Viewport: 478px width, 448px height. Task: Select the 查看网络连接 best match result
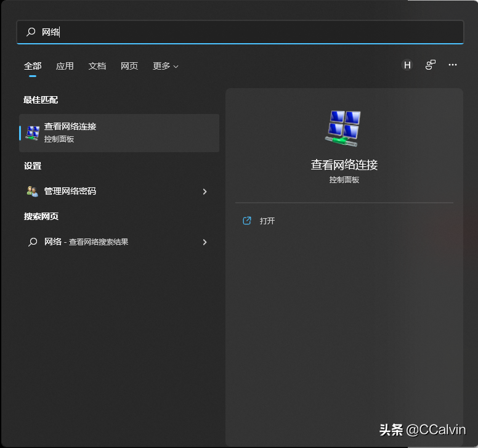click(119, 132)
